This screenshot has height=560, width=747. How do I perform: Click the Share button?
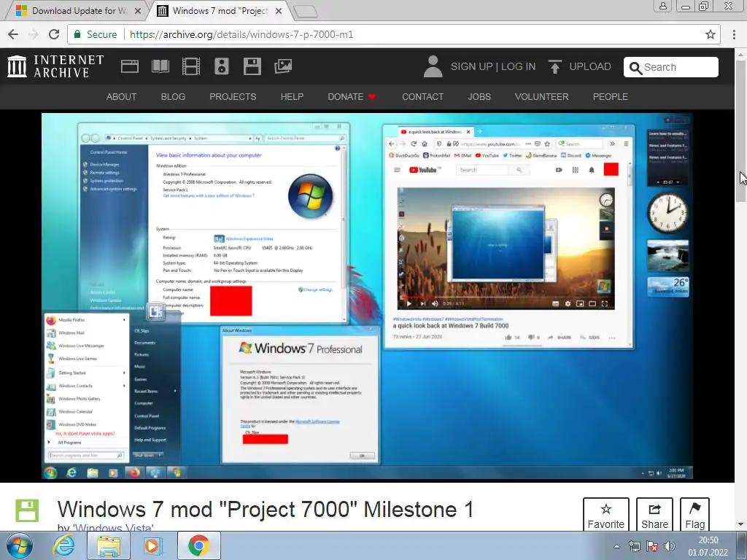[x=654, y=516]
